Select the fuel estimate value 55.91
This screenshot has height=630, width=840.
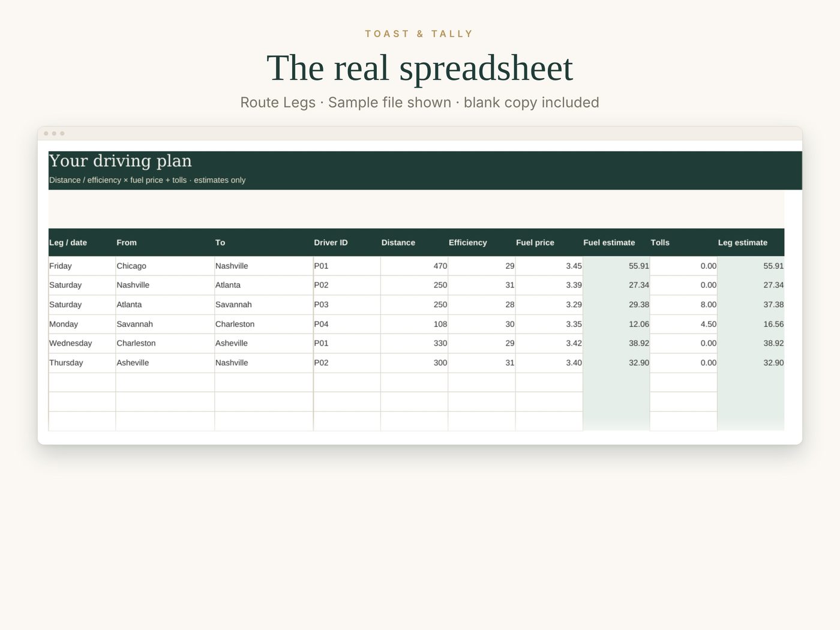(616, 266)
